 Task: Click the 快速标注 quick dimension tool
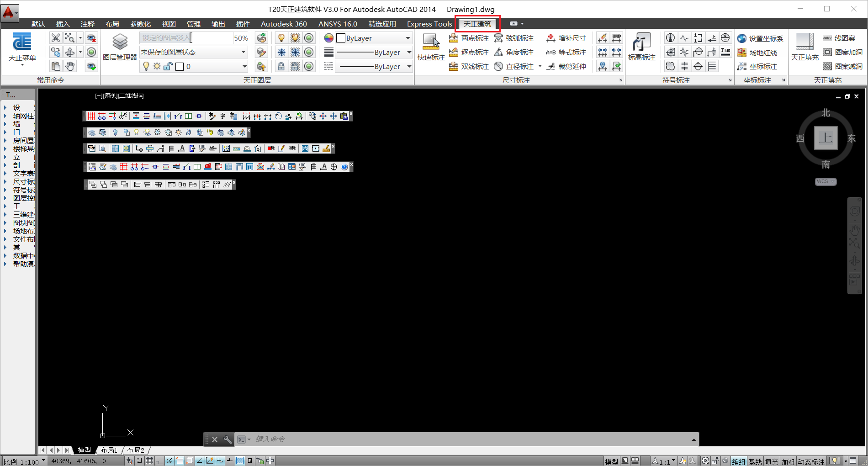coord(431,47)
